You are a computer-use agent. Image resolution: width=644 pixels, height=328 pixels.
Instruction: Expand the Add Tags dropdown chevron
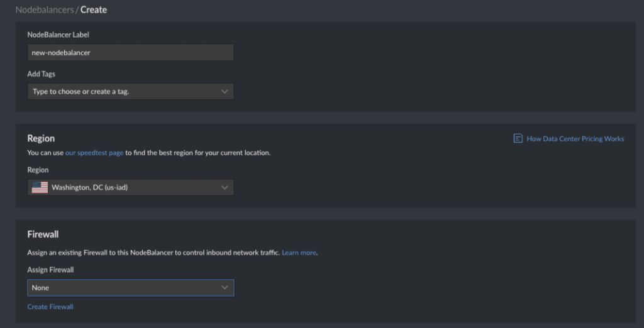[225, 92]
